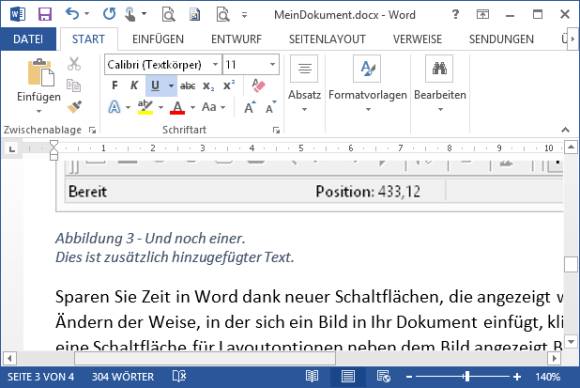Clear all formatting eraser icon
The image size is (580, 388).
pos(258,85)
